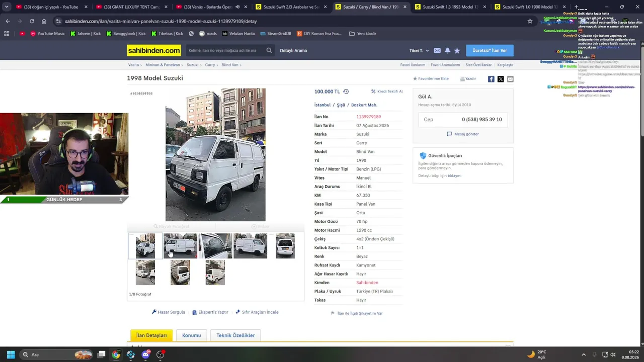Click the Sıfır Araçları İncele link
Viewport: 644px width, 362px height.
pyautogui.click(x=257, y=312)
